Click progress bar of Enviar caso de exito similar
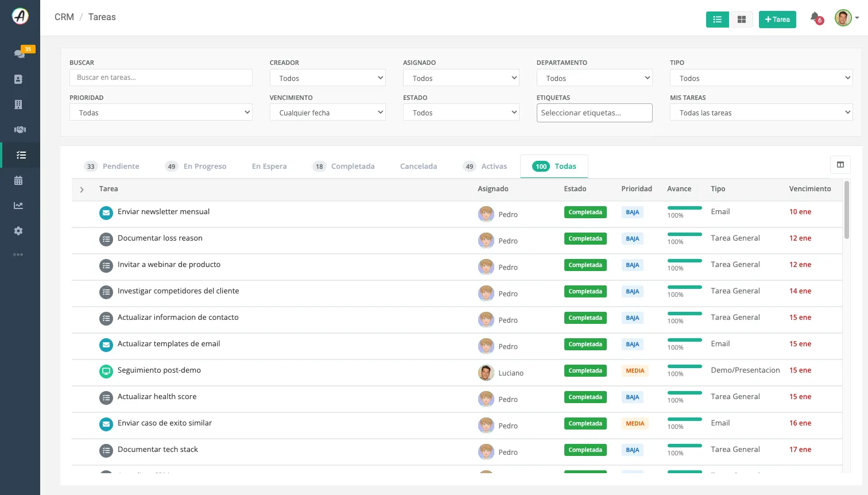 [684, 419]
